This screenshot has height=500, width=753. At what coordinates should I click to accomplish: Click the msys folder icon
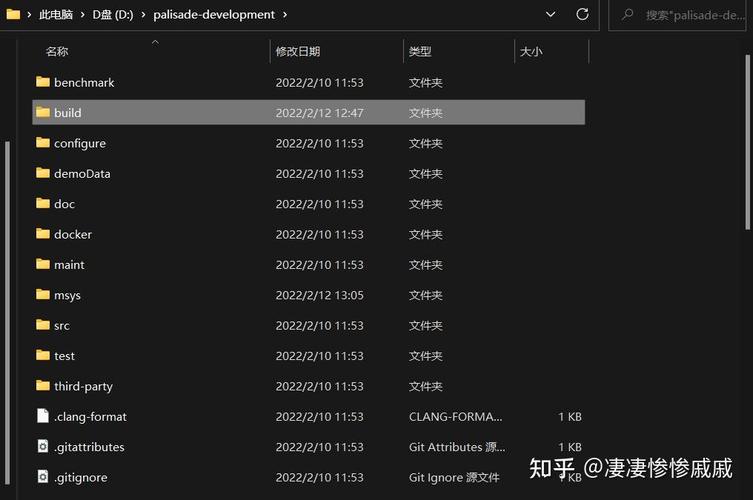click(x=43, y=294)
